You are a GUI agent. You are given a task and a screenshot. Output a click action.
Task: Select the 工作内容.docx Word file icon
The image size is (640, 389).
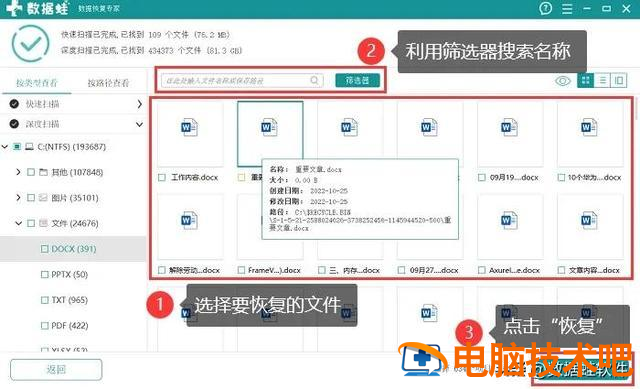pyautogui.click(x=189, y=128)
